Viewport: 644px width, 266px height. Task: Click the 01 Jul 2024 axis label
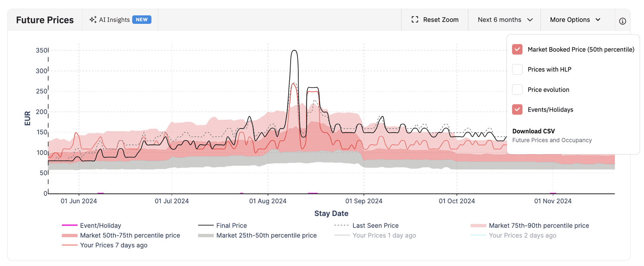pyautogui.click(x=172, y=201)
